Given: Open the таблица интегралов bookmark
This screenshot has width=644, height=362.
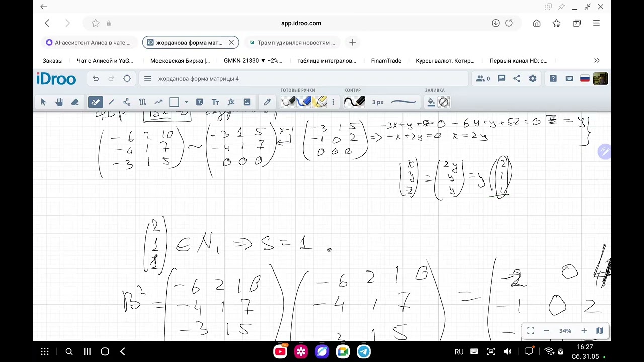Looking at the screenshot, I should [x=327, y=61].
